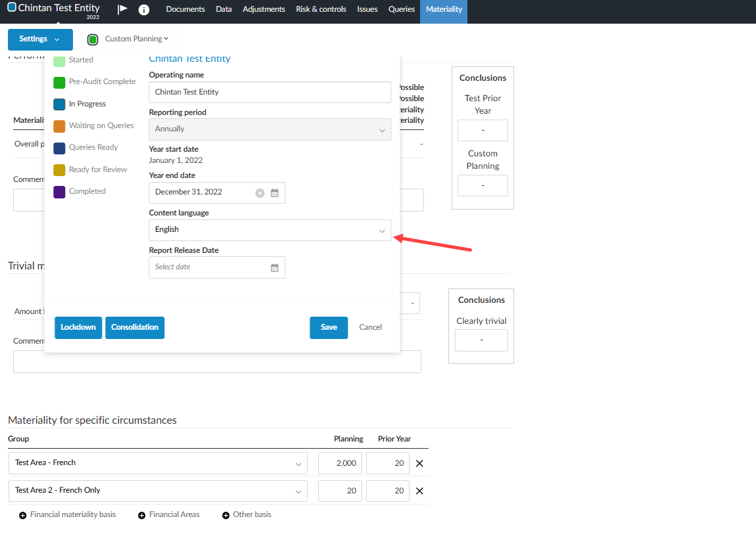Clear the year end date value
The height and width of the screenshot is (542, 756).
pyautogui.click(x=260, y=192)
